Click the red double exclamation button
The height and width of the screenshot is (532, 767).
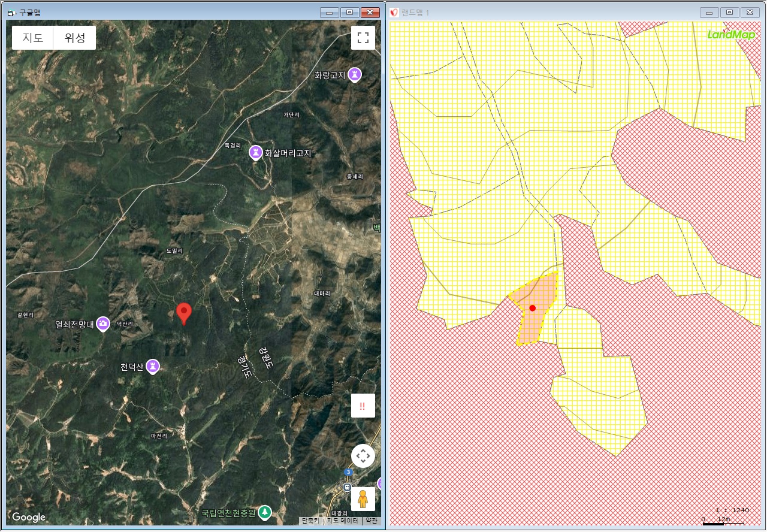pos(363,406)
